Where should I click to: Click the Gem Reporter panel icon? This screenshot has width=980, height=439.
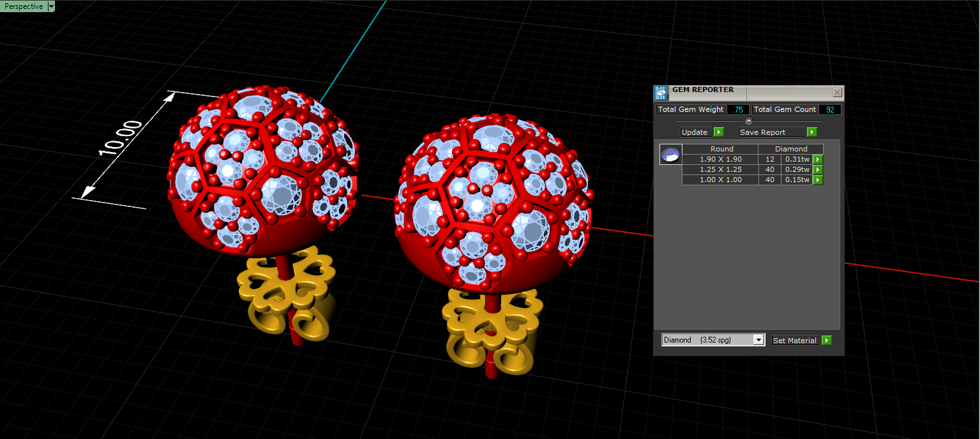coord(661,93)
